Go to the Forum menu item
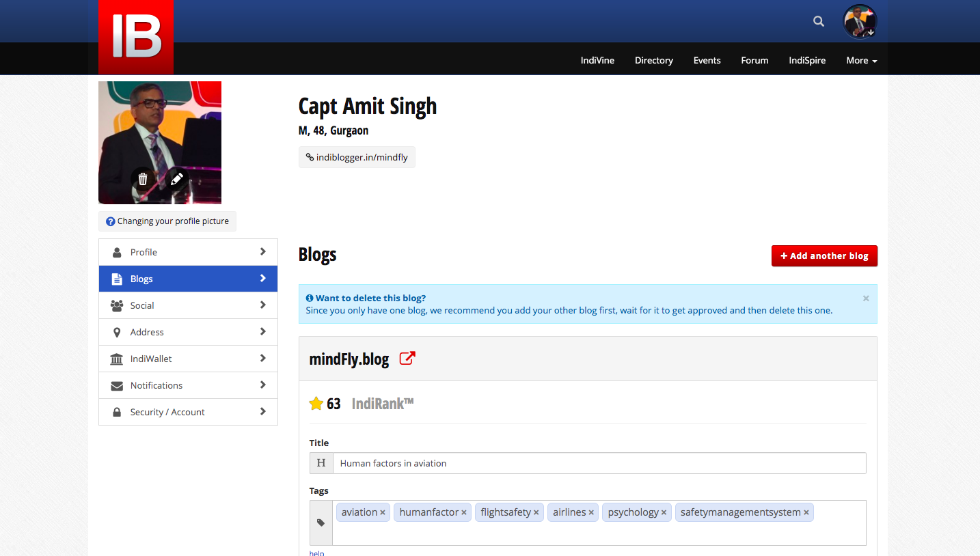 (754, 60)
